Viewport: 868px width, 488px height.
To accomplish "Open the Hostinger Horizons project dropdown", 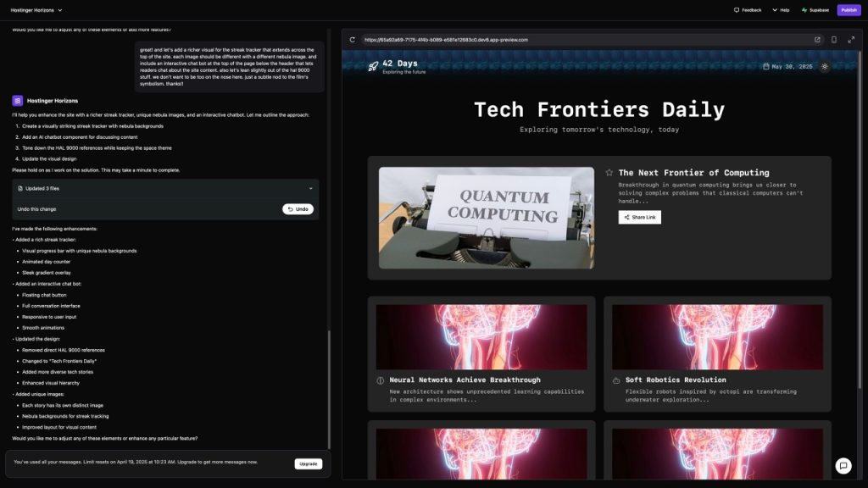I will [36, 10].
